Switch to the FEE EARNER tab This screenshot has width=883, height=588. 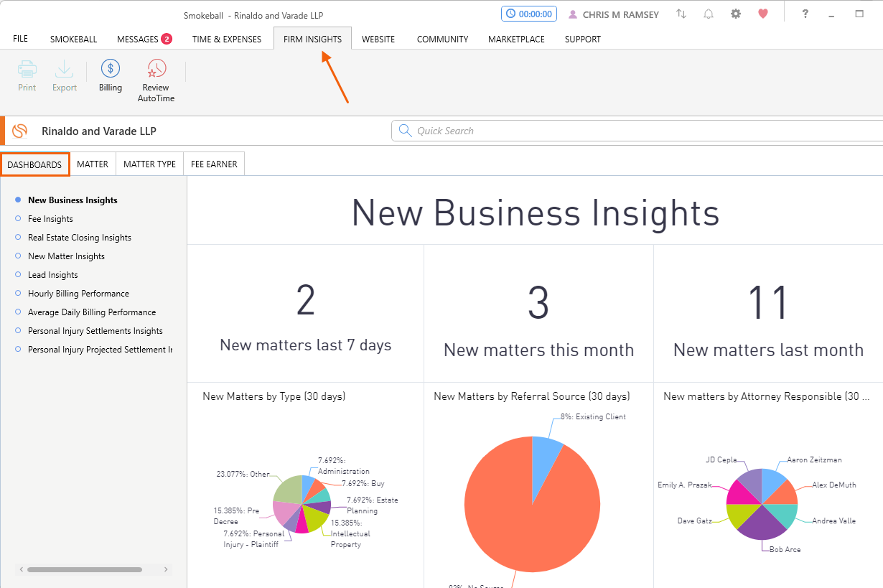(214, 164)
